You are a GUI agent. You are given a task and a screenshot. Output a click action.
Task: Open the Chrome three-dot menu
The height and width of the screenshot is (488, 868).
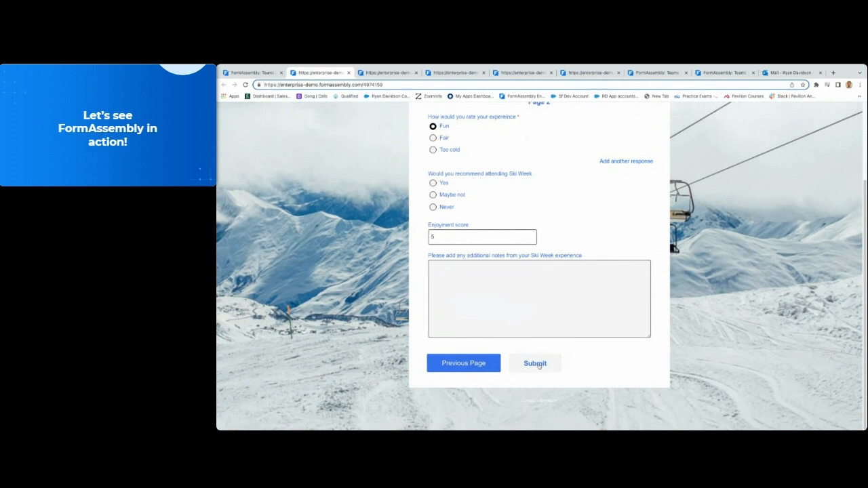click(x=859, y=85)
